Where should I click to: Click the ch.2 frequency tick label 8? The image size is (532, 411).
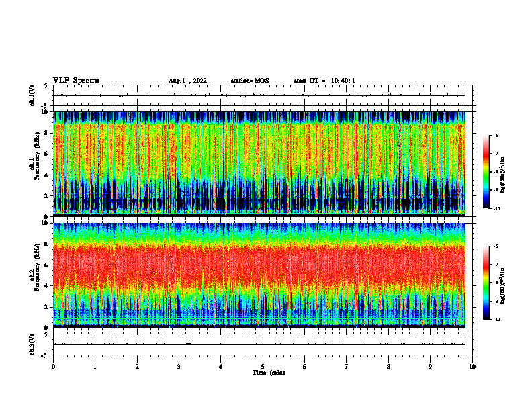47,244
